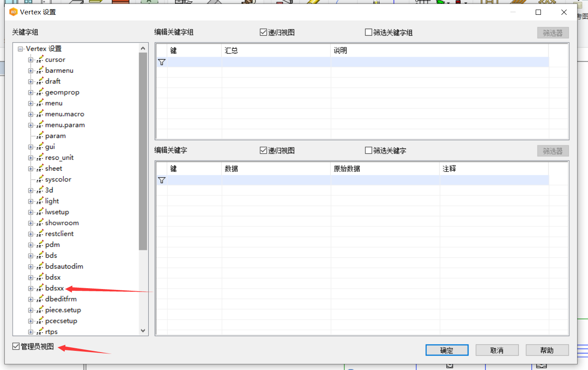Expand the bds tree node
The image size is (588, 370).
(31, 256)
